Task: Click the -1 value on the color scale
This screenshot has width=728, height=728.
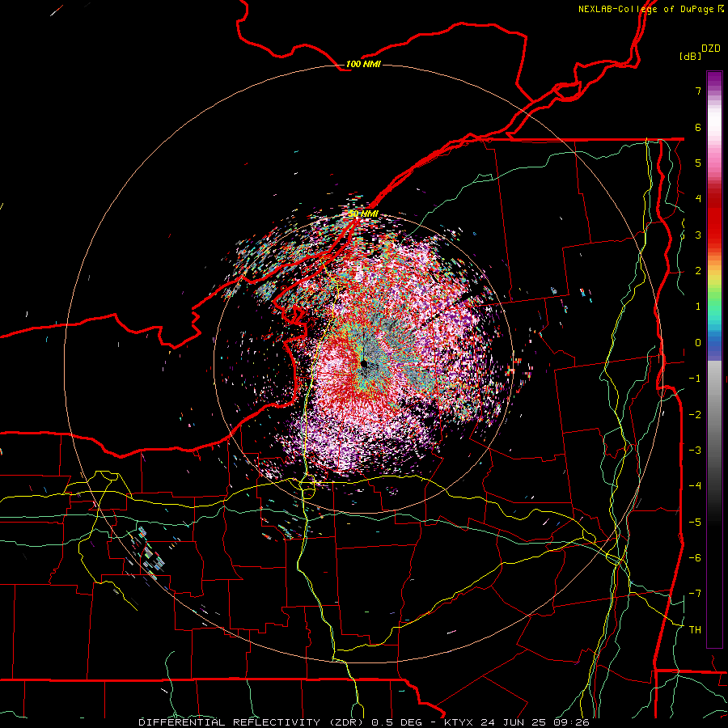Action: click(695, 379)
